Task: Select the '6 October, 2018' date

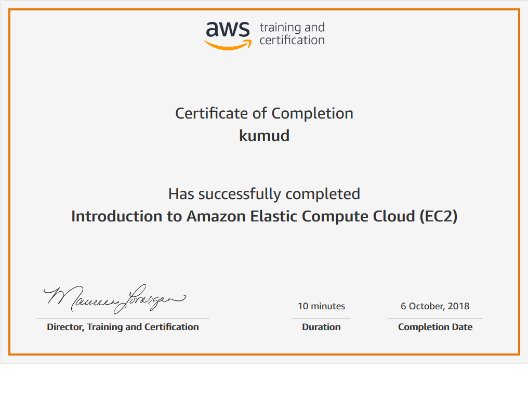Action: [435, 306]
